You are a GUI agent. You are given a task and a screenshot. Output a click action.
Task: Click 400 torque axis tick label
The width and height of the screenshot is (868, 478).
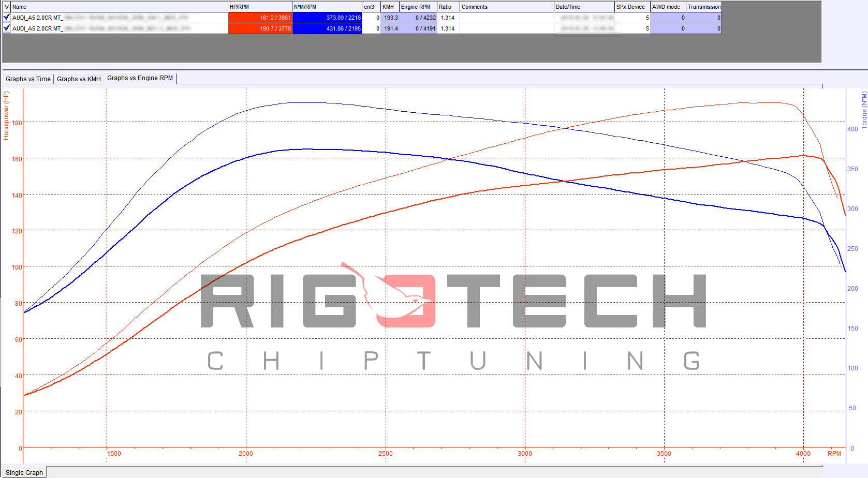coord(852,129)
